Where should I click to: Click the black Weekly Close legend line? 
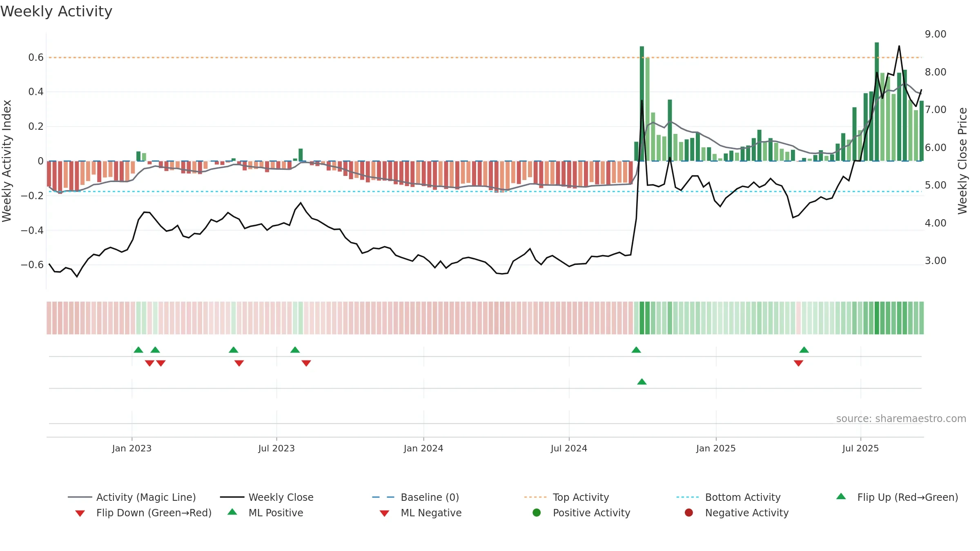coord(232,497)
